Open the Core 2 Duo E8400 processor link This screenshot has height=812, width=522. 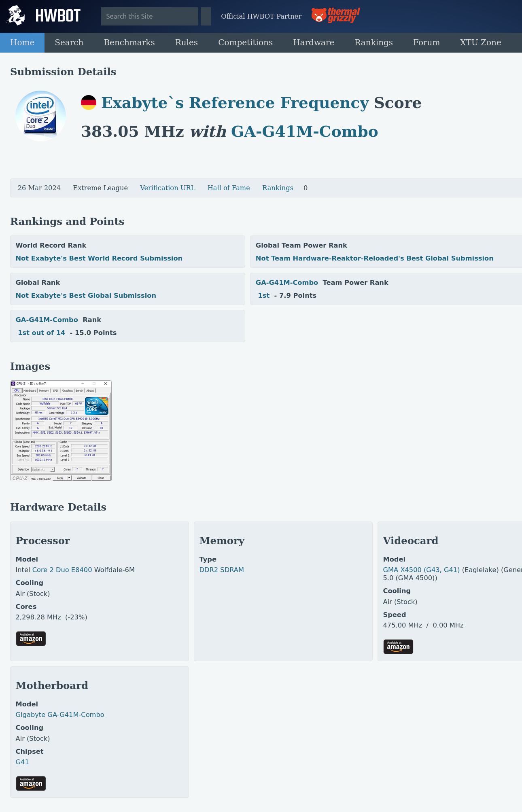[62, 570]
